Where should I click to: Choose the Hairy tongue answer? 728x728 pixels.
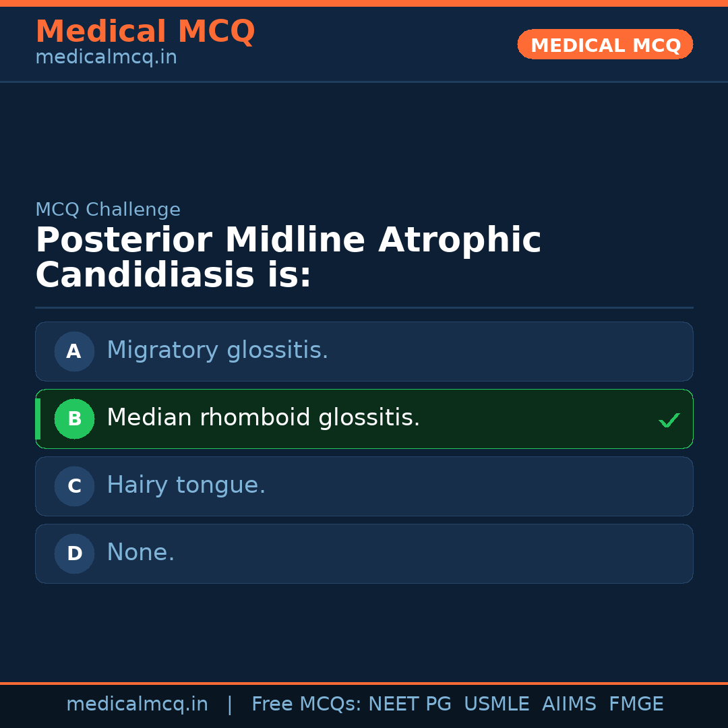click(186, 485)
